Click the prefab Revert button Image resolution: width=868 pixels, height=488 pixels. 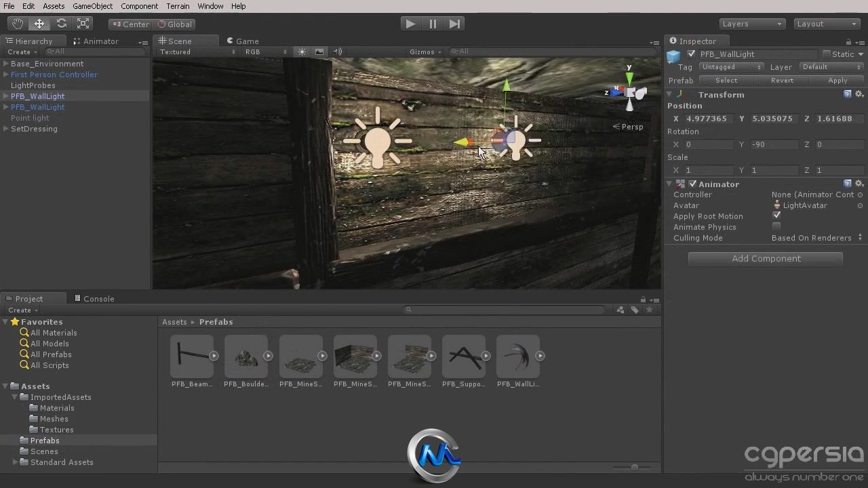click(782, 80)
